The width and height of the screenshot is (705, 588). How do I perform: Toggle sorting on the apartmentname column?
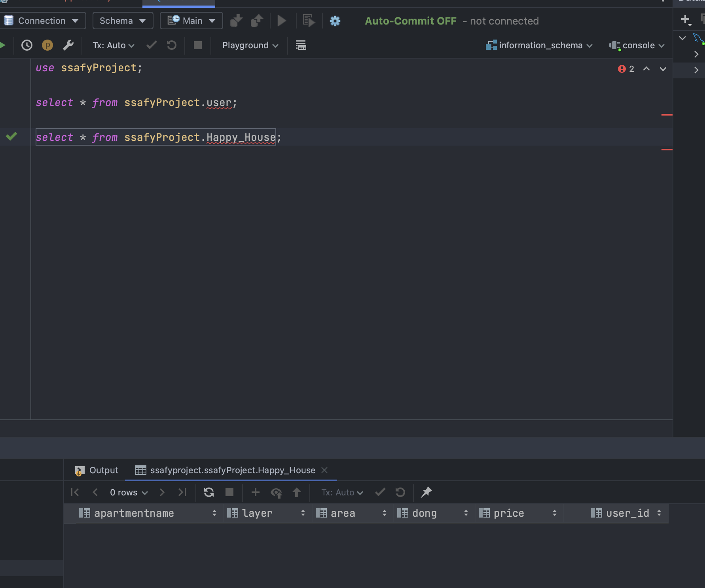coord(214,513)
